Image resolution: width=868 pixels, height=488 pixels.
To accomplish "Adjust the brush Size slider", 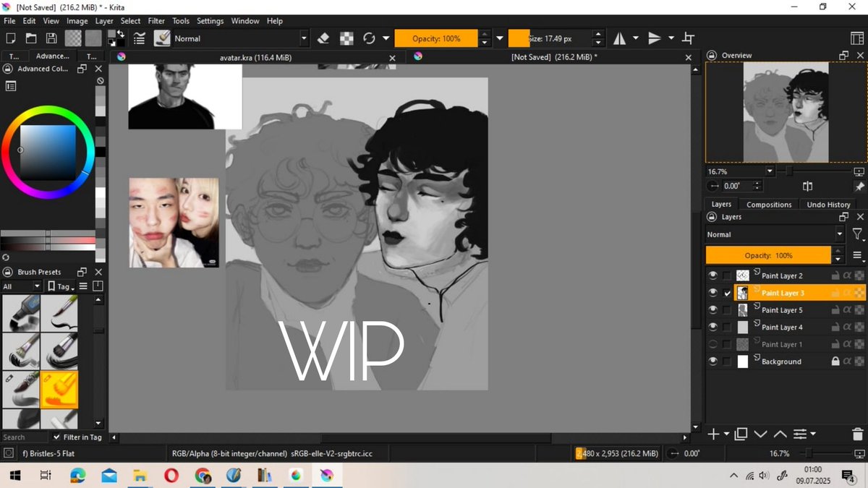I will [550, 38].
